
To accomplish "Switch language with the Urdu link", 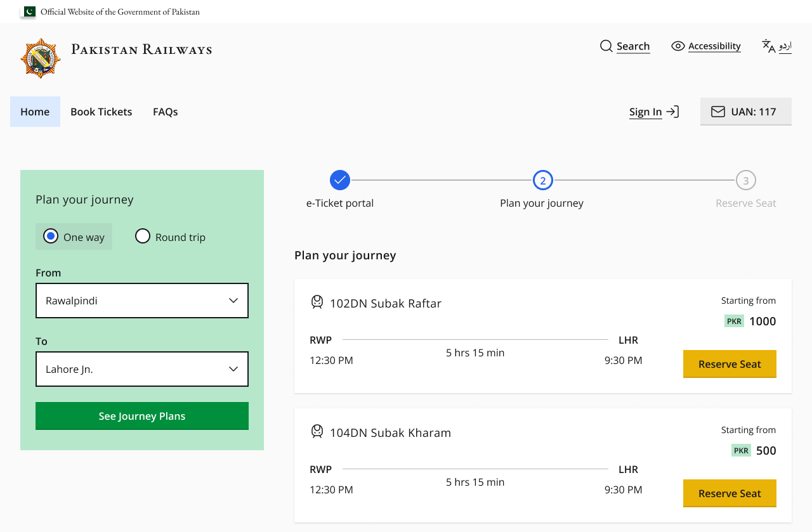I will tap(785, 46).
